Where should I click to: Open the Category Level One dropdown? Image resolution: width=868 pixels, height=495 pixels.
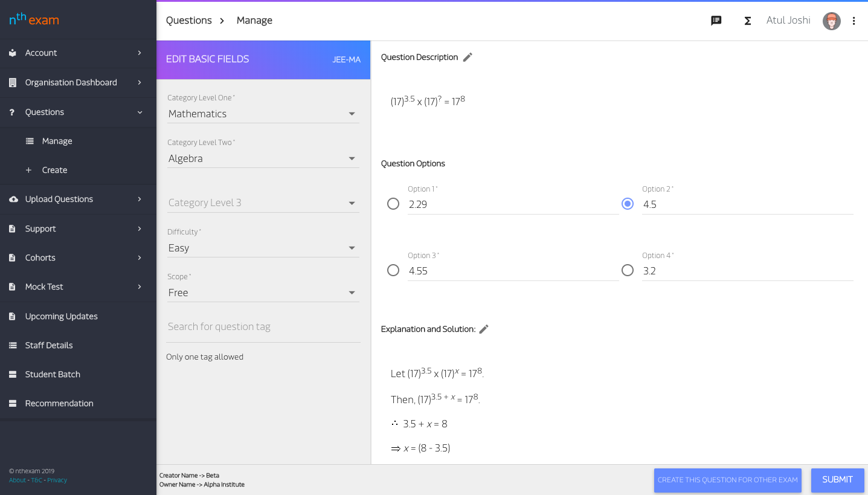(x=263, y=114)
